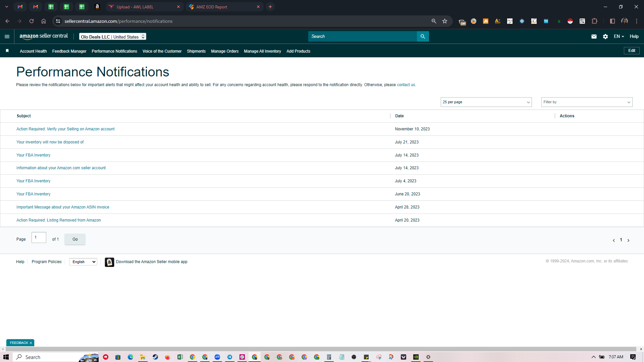
Task: Expand the Filter by dropdown
Action: 587,102
